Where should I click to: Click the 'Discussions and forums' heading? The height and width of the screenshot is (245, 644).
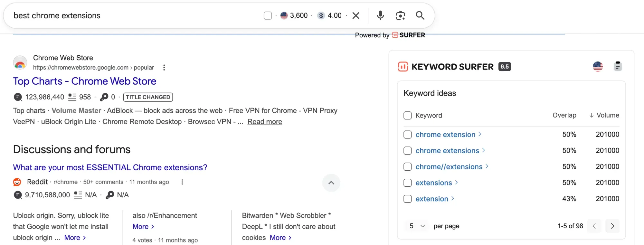[x=72, y=149]
